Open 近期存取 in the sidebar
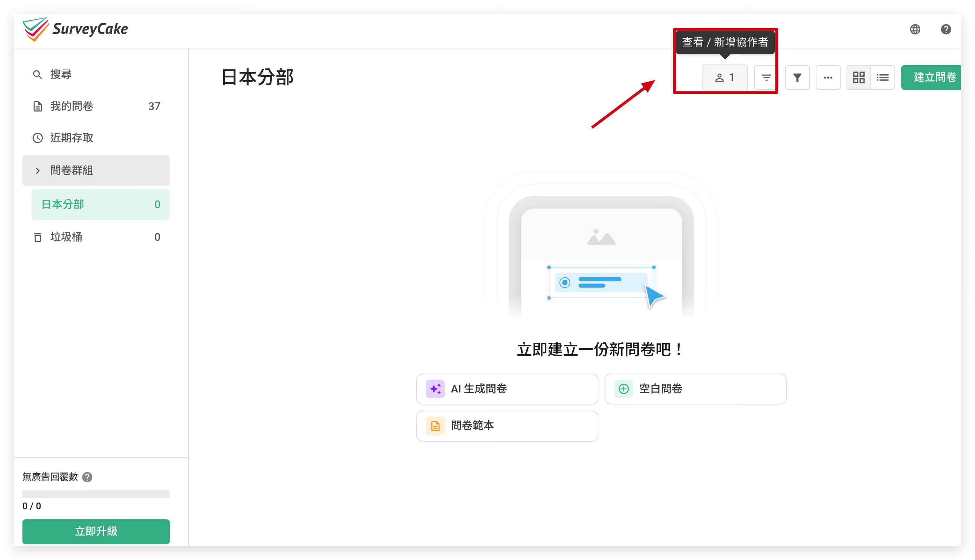Viewport: 975px width, 560px height. pyautogui.click(x=96, y=138)
